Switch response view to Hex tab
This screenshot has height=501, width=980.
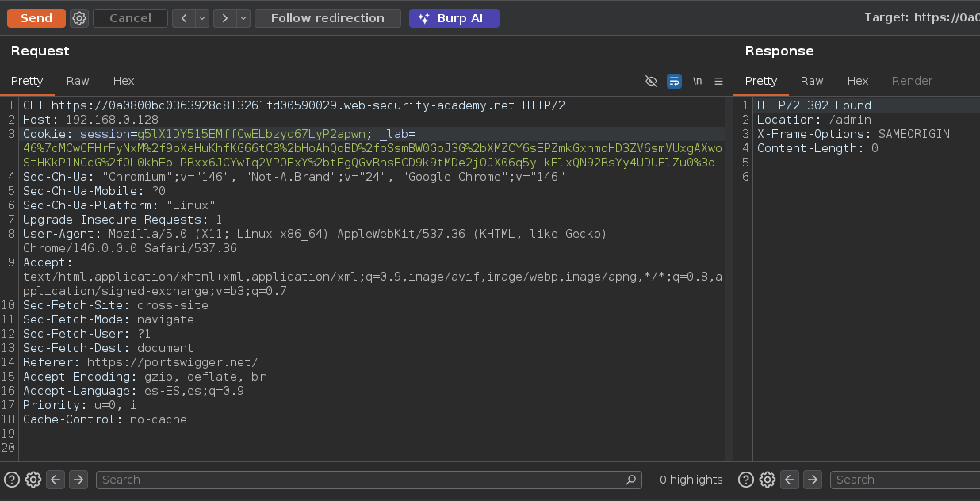click(x=857, y=81)
